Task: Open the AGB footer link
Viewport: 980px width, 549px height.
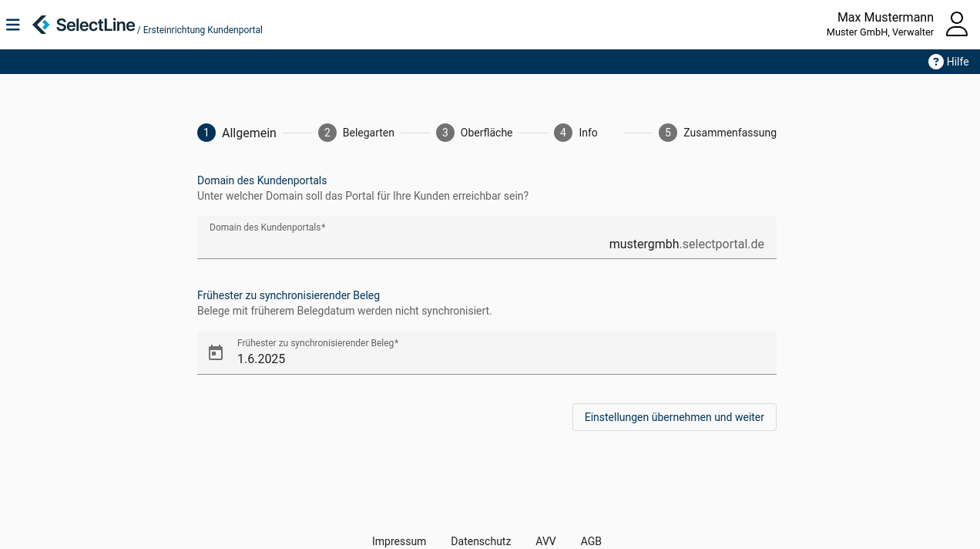Action: tap(591, 541)
